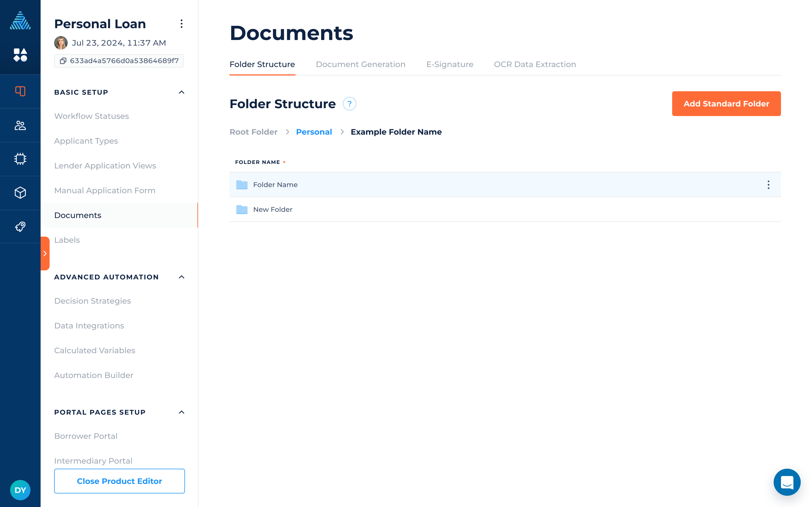
Task: Click the rocket icon in sidebar
Action: tap(20, 227)
